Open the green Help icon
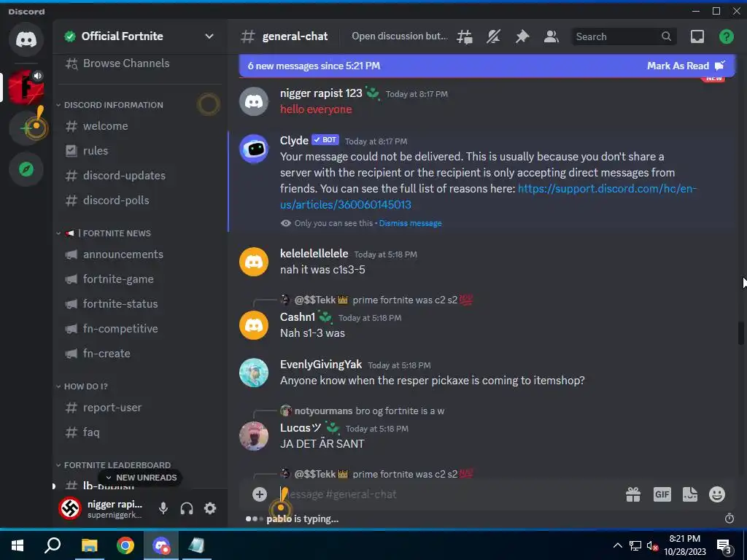Image resolution: width=747 pixels, height=560 pixels. click(x=726, y=36)
